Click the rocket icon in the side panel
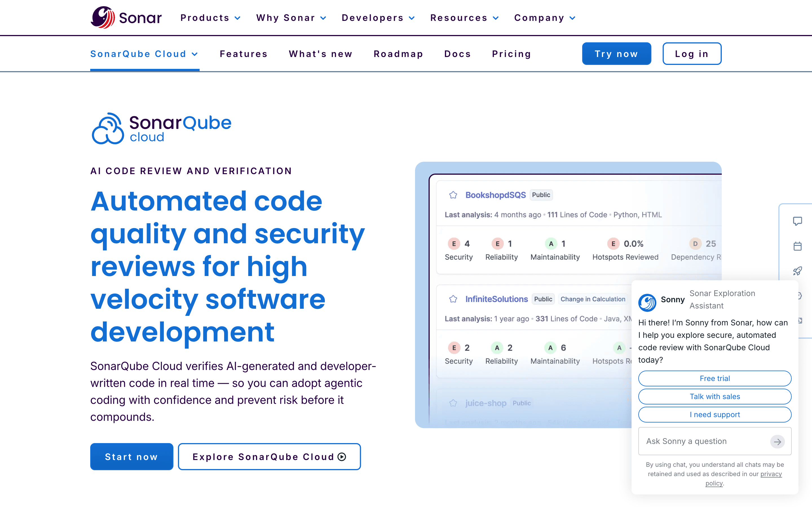The height and width of the screenshot is (508, 812). click(797, 271)
